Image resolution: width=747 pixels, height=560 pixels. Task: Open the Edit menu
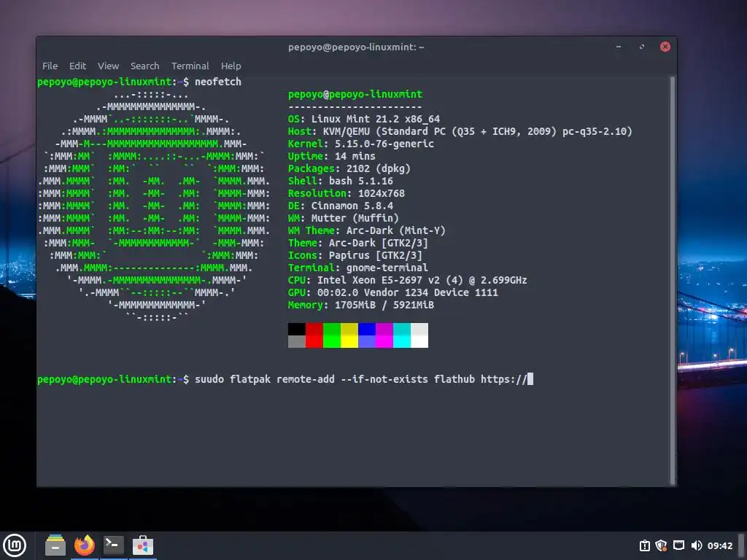point(77,66)
